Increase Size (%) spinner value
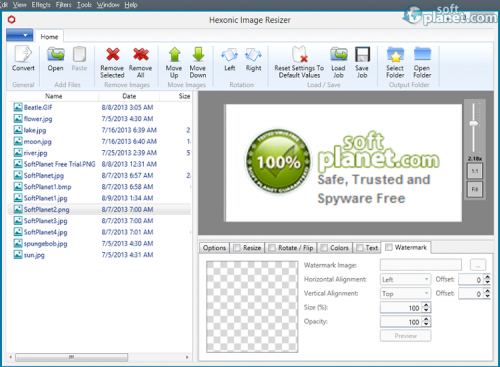This screenshot has width=500, height=367. [426, 305]
